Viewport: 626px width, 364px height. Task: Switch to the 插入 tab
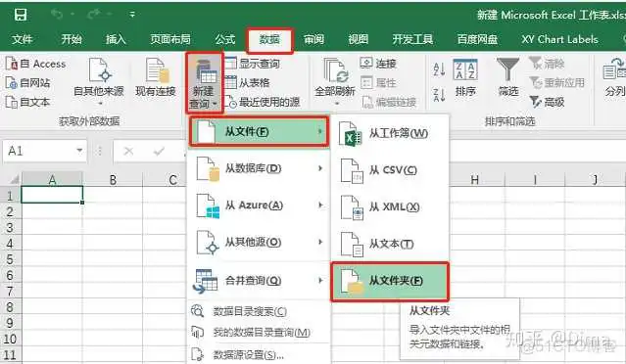pos(116,39)
